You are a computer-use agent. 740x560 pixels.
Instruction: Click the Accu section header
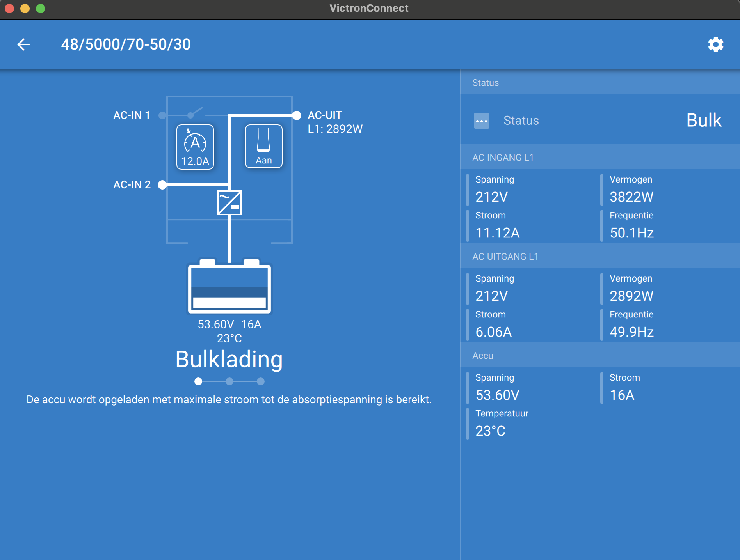[600, 356]
